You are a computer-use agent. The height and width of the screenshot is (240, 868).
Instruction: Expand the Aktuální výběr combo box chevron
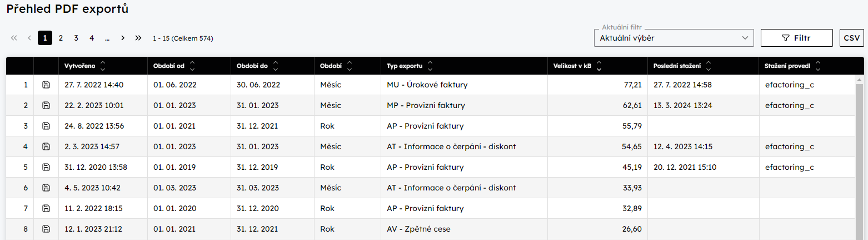(745, 38)
